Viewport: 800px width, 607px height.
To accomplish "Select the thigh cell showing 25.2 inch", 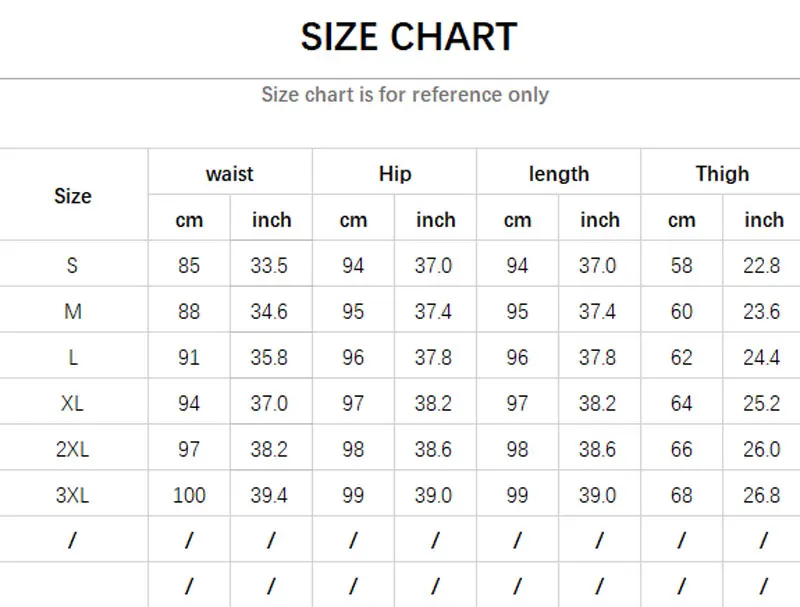I will click(x=762, y=404).
